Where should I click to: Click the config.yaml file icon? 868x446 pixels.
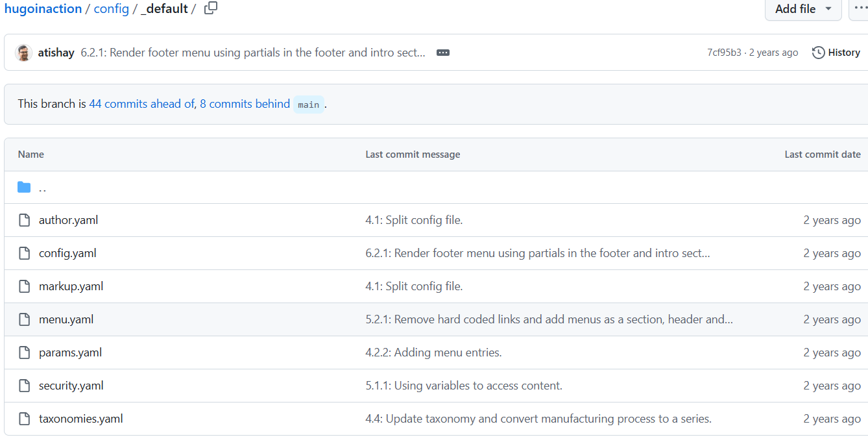point(25,253)
